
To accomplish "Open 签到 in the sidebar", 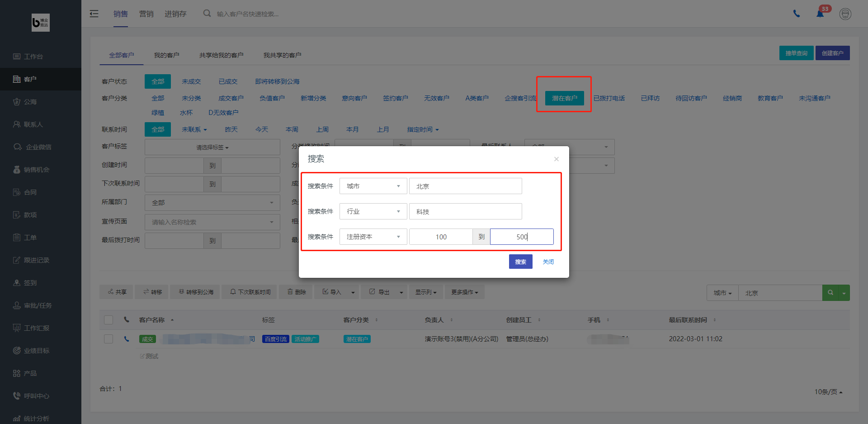I will [x=41, y=283].
